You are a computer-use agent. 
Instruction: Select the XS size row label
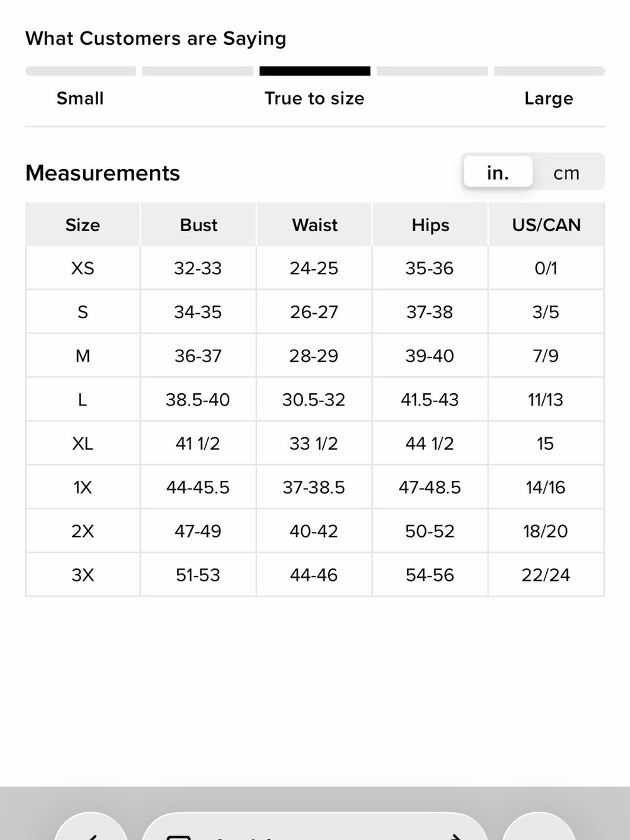[83, 268]
